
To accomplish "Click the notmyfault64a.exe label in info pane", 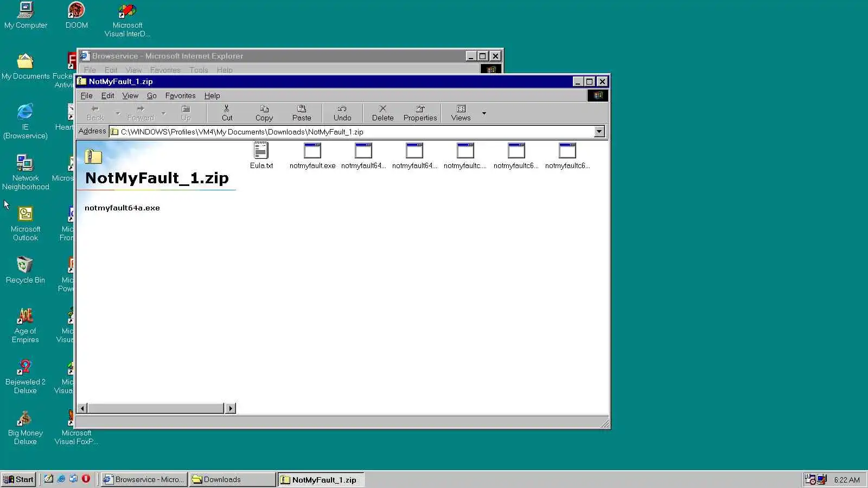I will [x=122, y=208].
